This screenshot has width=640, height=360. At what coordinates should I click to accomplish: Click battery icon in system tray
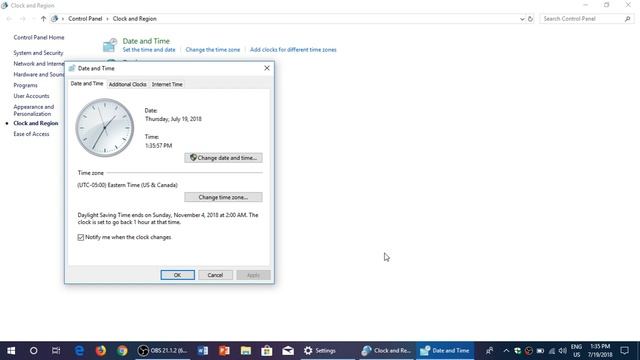pos(540,351)
